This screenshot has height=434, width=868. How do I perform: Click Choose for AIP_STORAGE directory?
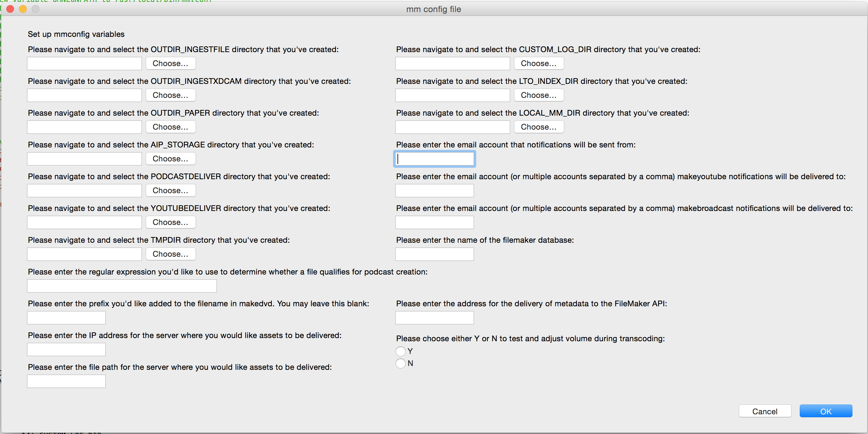170,159
